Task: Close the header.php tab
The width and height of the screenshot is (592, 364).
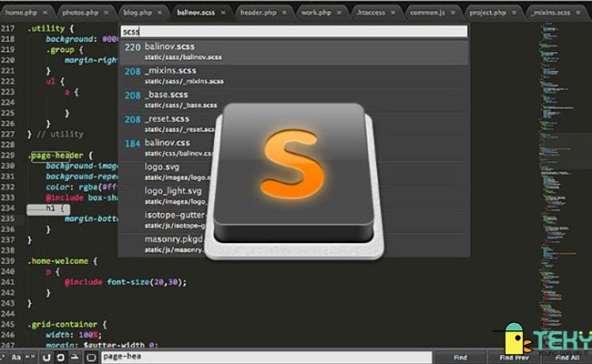Action: 284,13
